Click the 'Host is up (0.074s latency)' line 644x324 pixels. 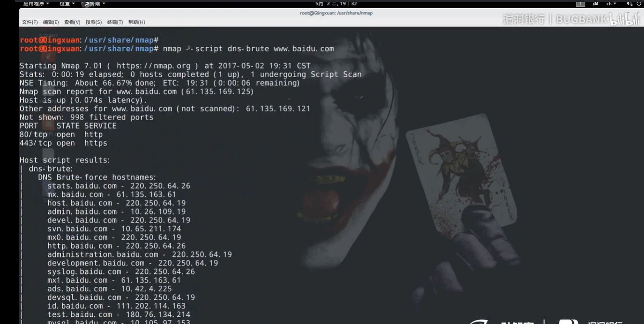pyautogui.click(x=83, y=100)
